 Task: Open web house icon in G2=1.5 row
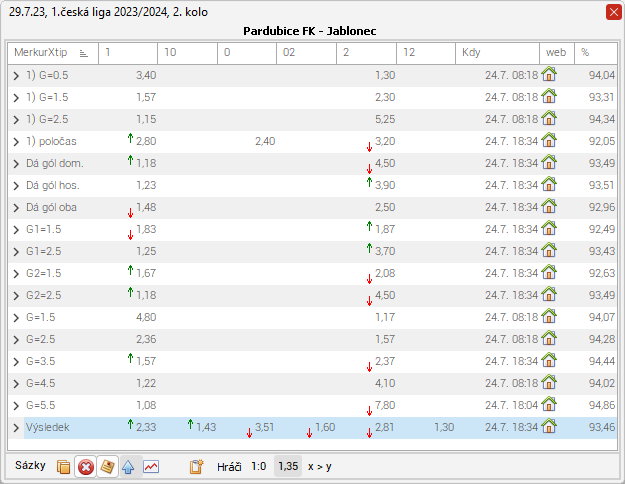[549, 272]
